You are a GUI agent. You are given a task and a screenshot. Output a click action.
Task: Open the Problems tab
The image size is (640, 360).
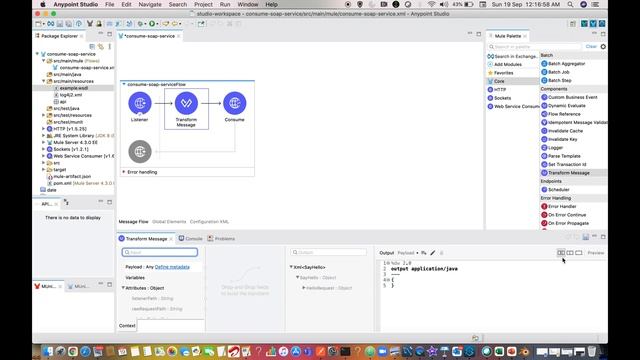(221, 238)
